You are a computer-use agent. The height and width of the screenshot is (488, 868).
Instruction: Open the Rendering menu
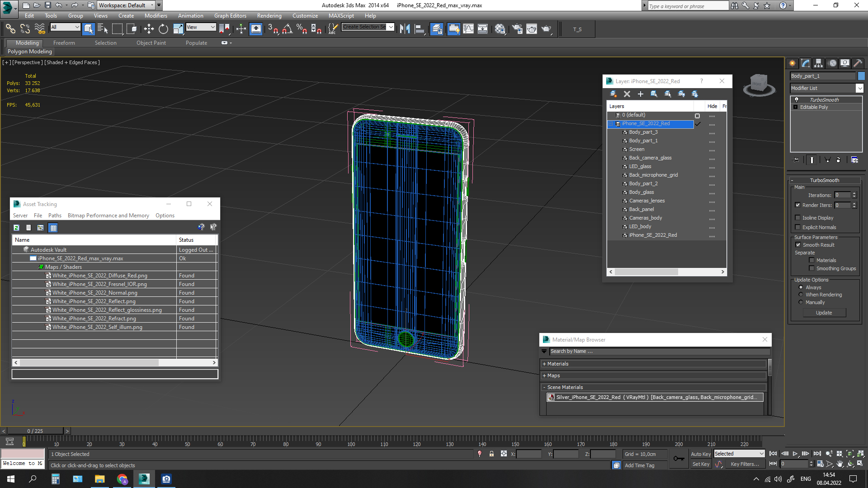coord(269,16)
